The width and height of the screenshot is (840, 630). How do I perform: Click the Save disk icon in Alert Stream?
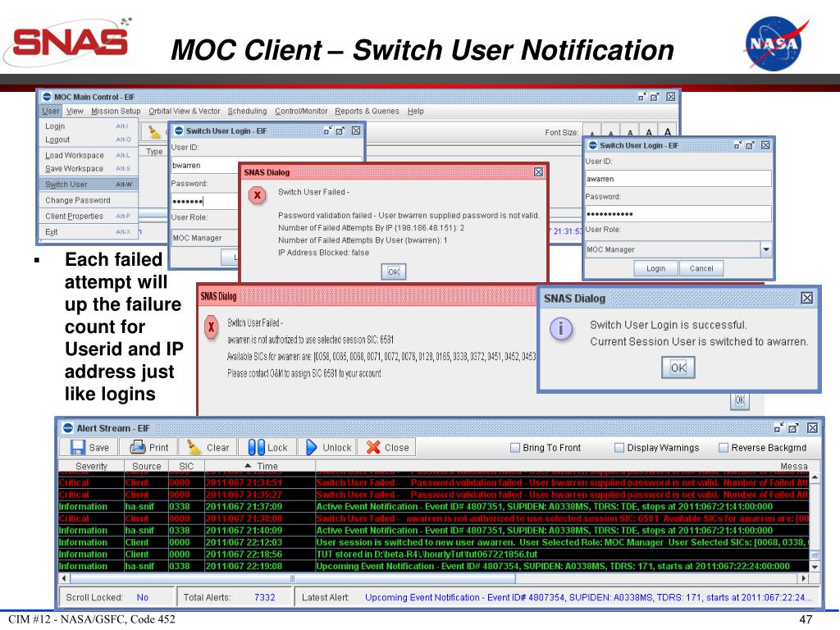(78, 447)
